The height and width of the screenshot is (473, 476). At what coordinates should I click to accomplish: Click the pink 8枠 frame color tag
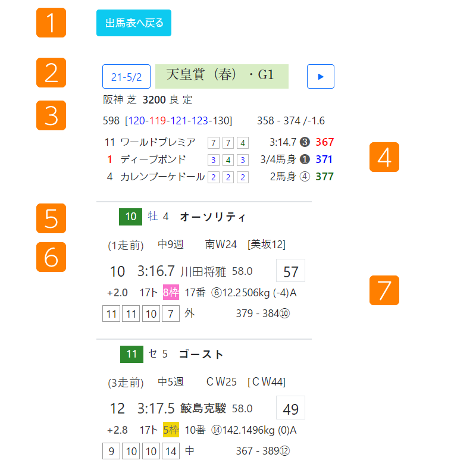tap(171, 292)
